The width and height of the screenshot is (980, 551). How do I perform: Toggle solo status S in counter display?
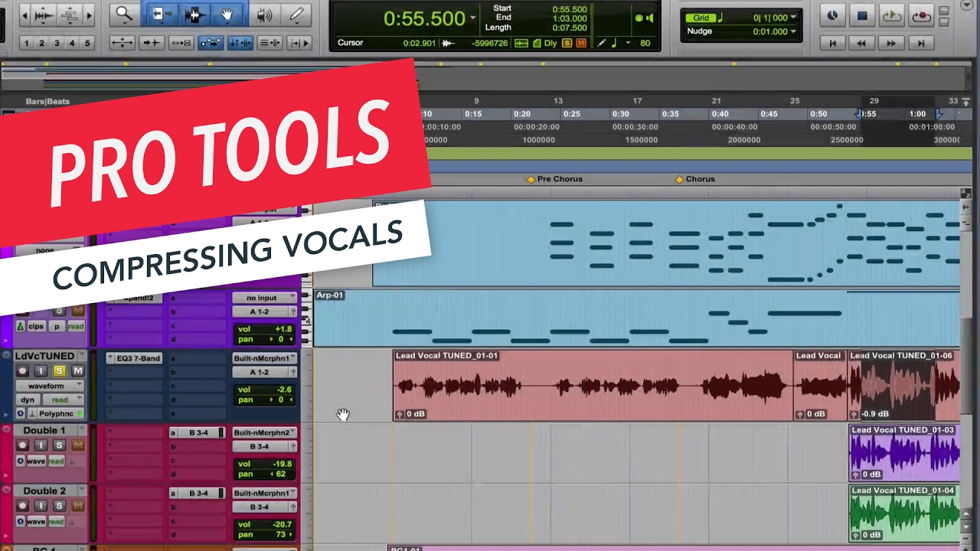tap(567, 44)
